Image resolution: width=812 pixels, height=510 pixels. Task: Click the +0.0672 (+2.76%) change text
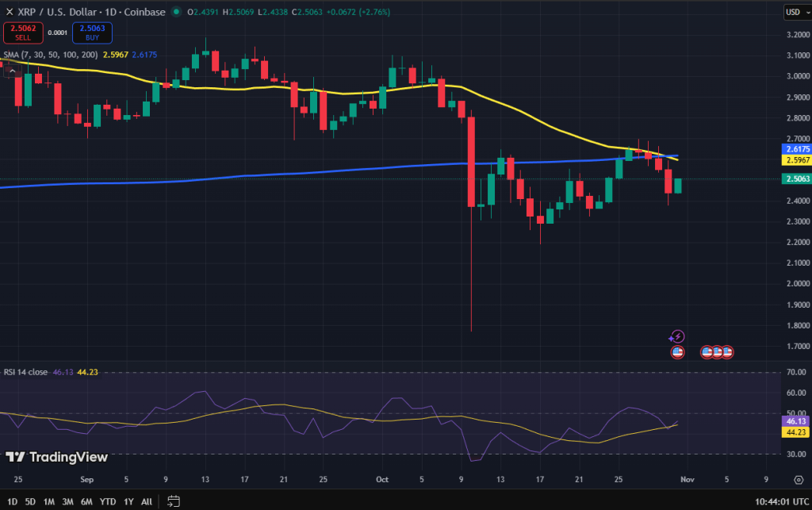click(358, 12)
